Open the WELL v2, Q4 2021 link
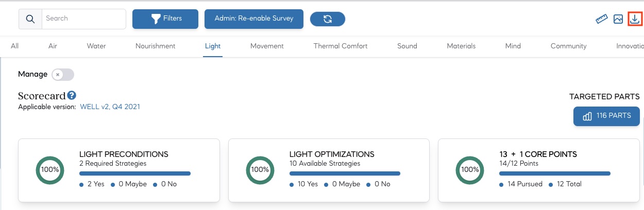The height and width of the screenshot is (210, 644). (110, 107)
